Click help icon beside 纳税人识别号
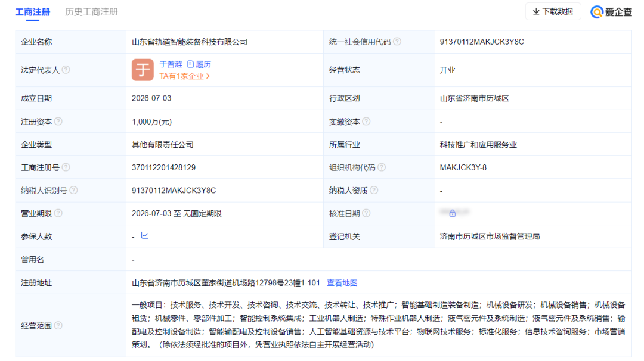 (73, 191)
